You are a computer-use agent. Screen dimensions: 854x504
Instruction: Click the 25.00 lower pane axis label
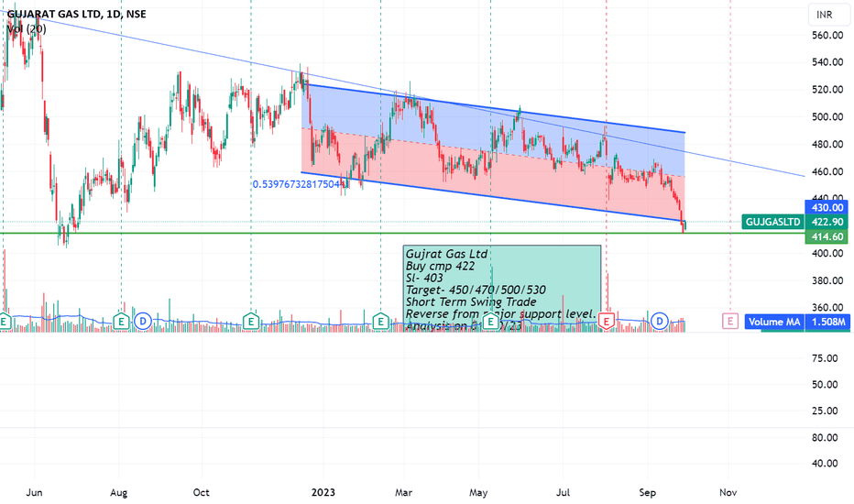tap(825, 411)
